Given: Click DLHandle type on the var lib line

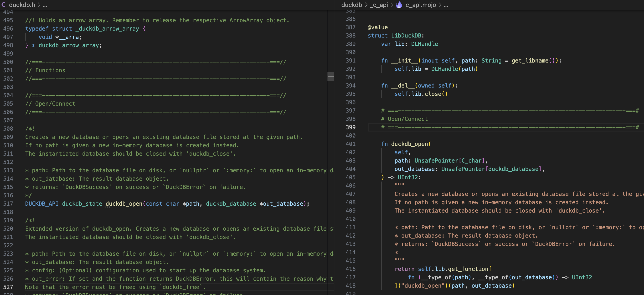Looking at the screenshot, I should coord(424,44).
